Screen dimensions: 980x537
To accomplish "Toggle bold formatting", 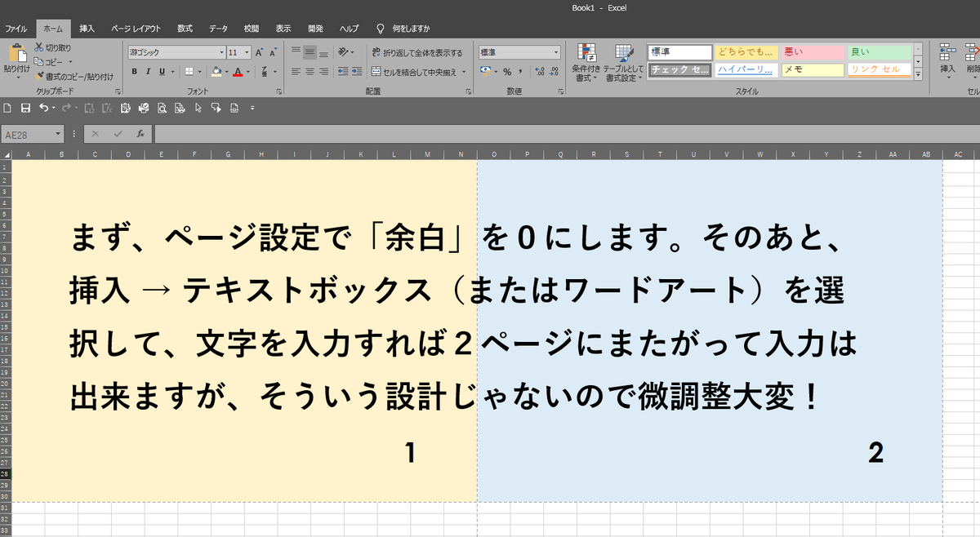I will coord(134,71).
